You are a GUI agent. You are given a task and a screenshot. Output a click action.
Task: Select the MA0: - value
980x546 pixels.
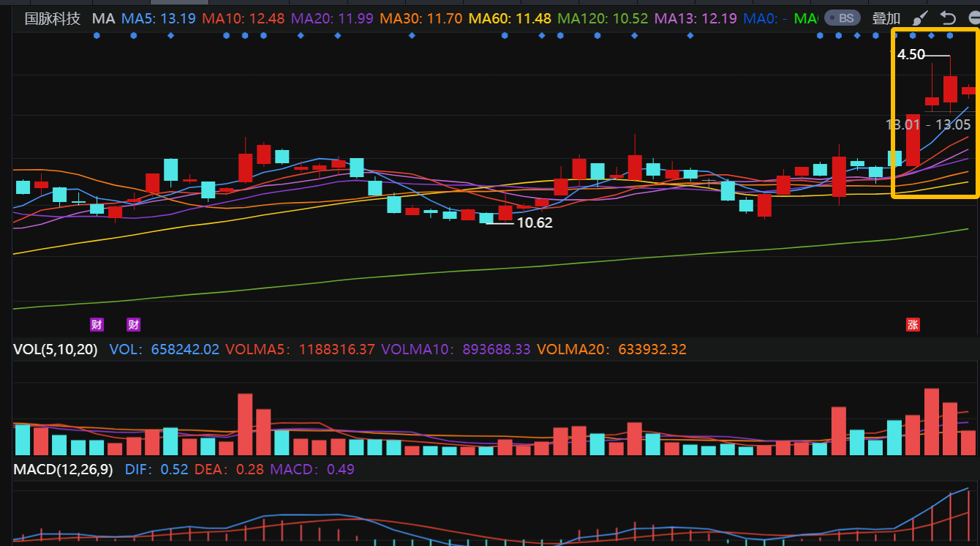[x=765, y=18]
